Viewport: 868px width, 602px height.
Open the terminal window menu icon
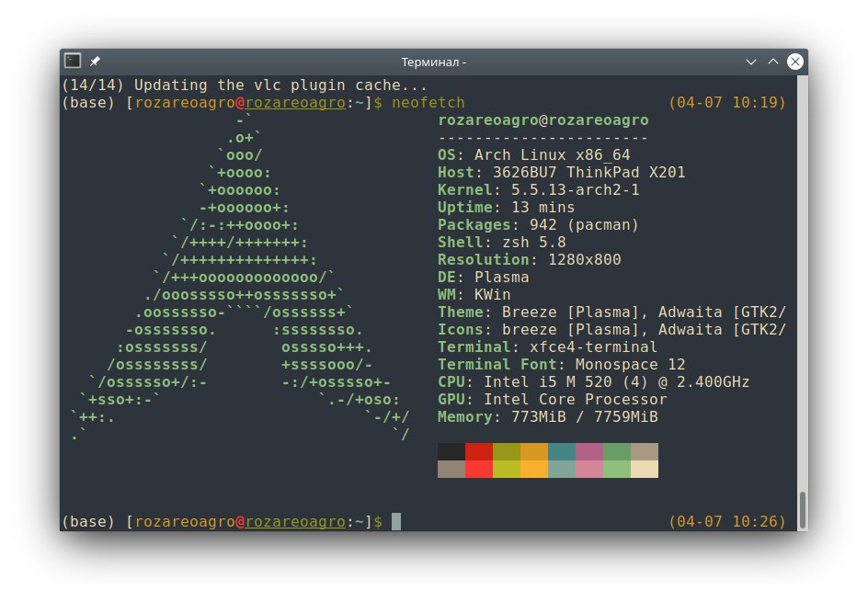point(73,61)
